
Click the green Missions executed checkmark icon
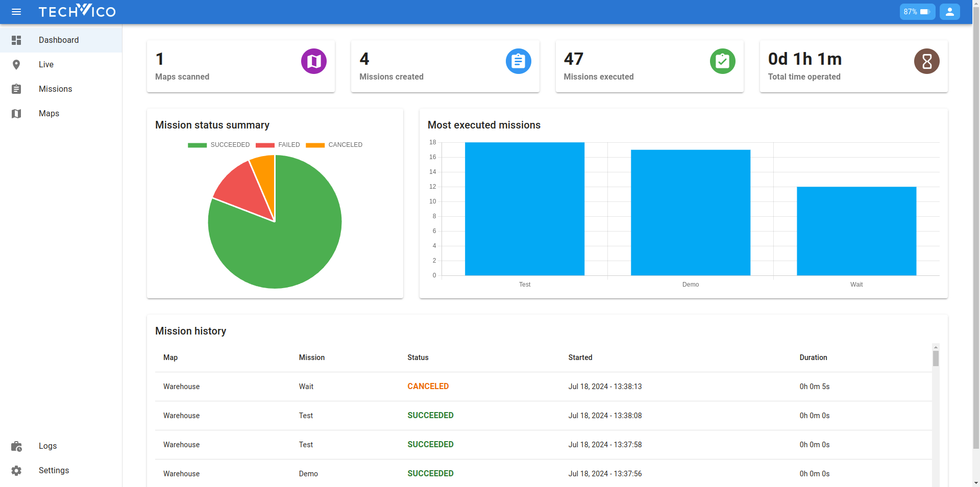pyautogui.click(x=722, y=61)
